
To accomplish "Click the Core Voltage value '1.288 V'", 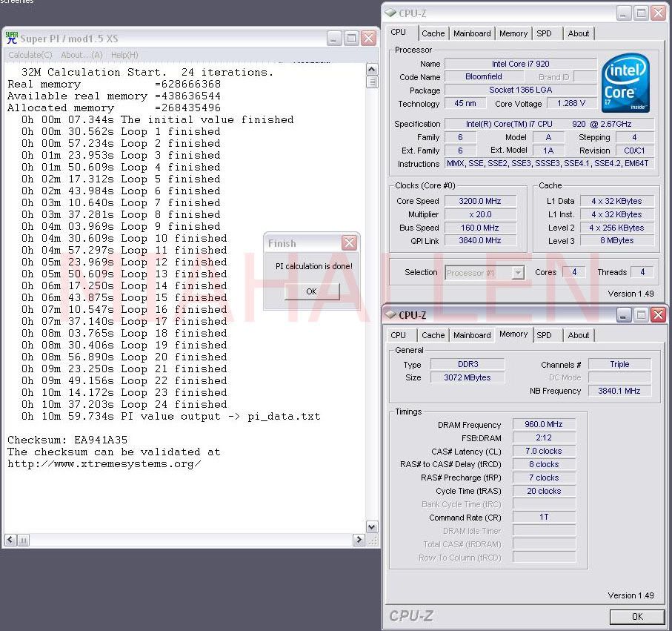I will [x=570, y=103].
